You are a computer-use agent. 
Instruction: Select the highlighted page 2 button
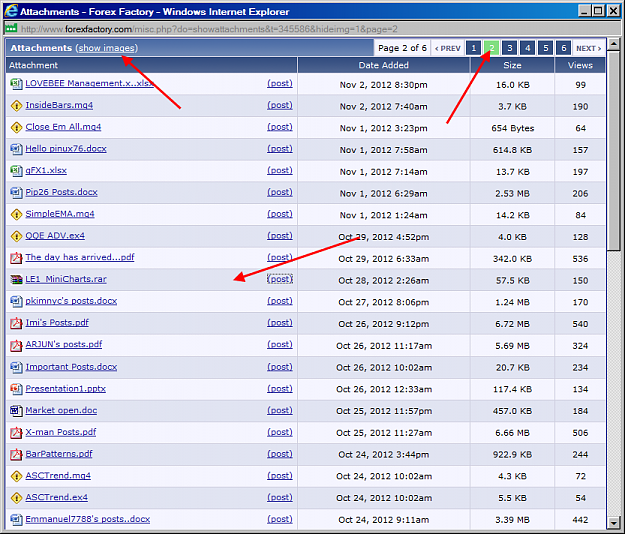point(491,48)
